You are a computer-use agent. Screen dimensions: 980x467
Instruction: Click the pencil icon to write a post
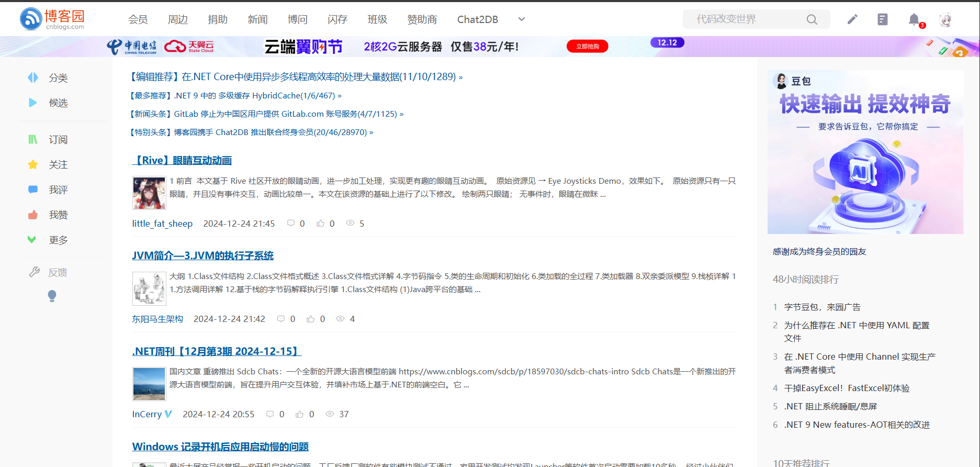tap(852, 19)
